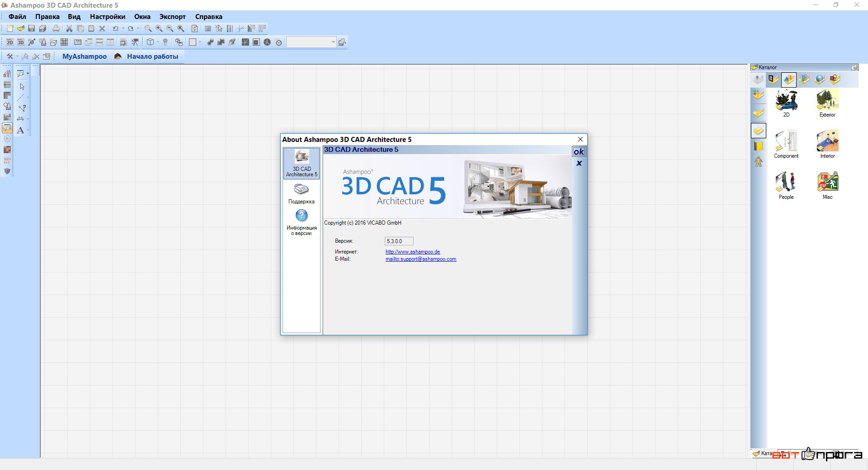This screenshot has width=868, height=470.
Task: Select the measure distance question tool
Action: pos(22,108)
